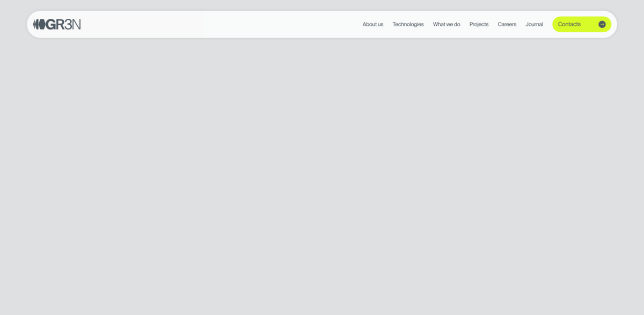The height and width of the screenshot is (315, 644).
Task: Select What we do nav item
Action: (x=447, y=24)
